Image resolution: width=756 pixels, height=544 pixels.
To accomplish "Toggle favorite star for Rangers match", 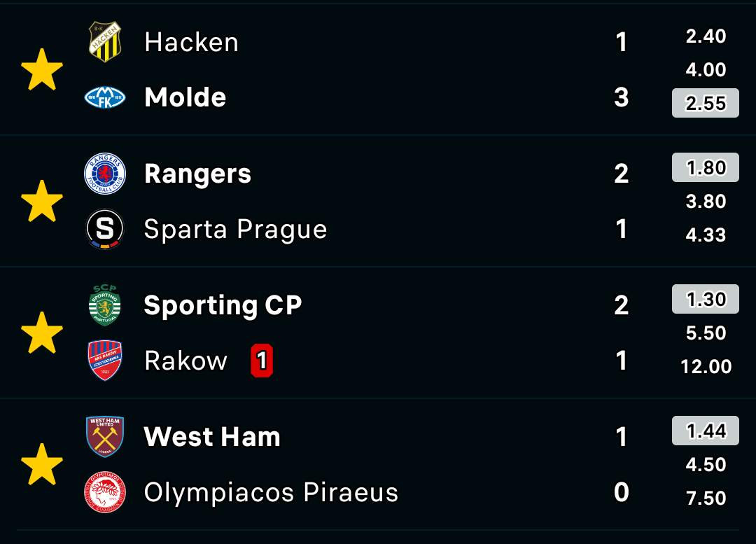I will [x=42, y=201].
